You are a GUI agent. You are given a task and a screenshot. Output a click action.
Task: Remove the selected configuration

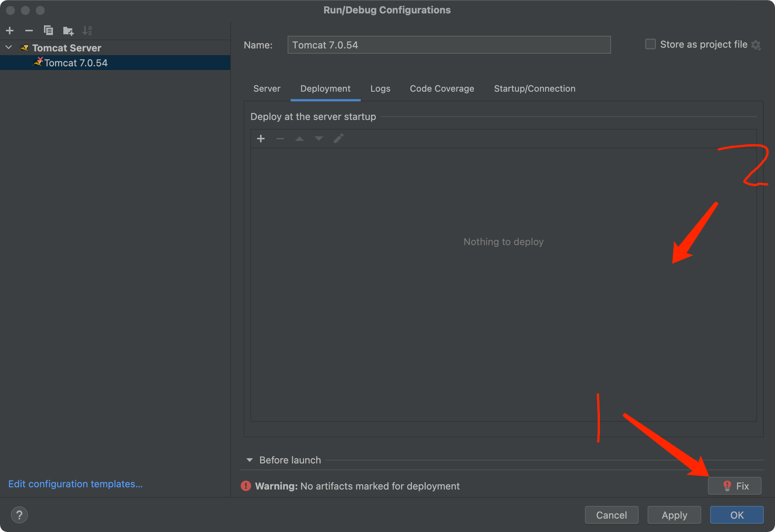coord(29,31)
